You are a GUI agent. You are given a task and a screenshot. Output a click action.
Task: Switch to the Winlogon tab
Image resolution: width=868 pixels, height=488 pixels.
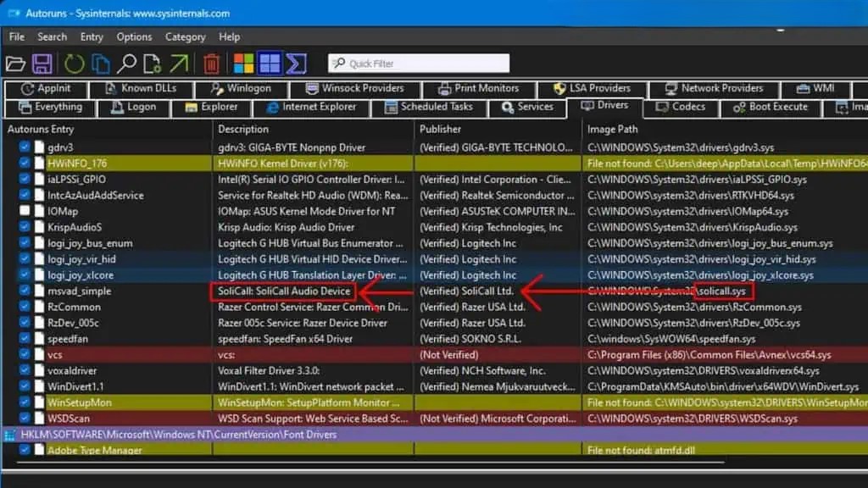pyautogui.click(x=241, y=88)
